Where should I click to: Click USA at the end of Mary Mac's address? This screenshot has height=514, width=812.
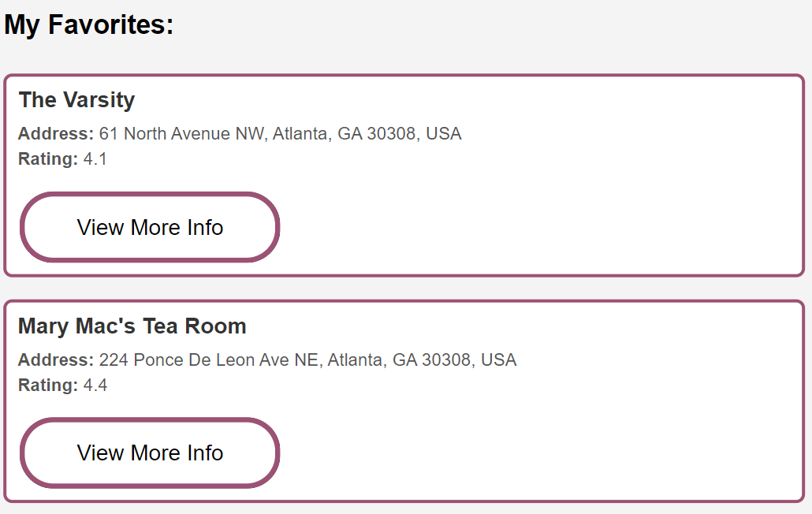coord(499,360)
